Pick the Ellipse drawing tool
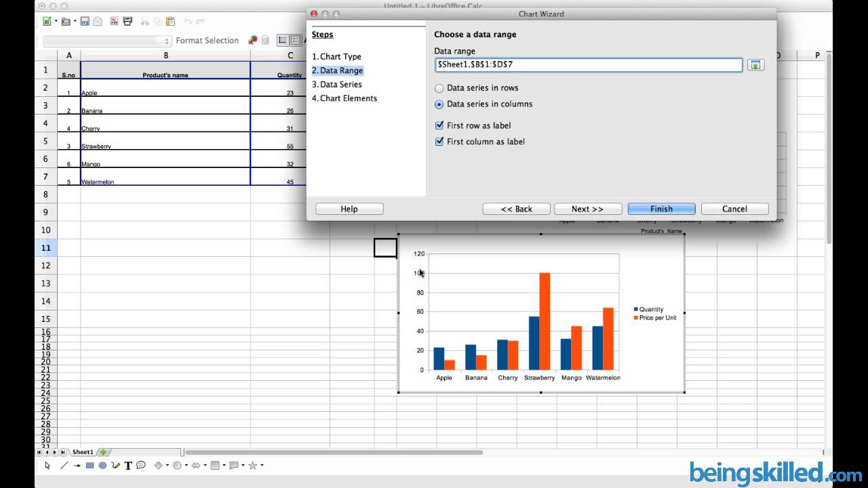Screen dimensions: 868x488 102,465
